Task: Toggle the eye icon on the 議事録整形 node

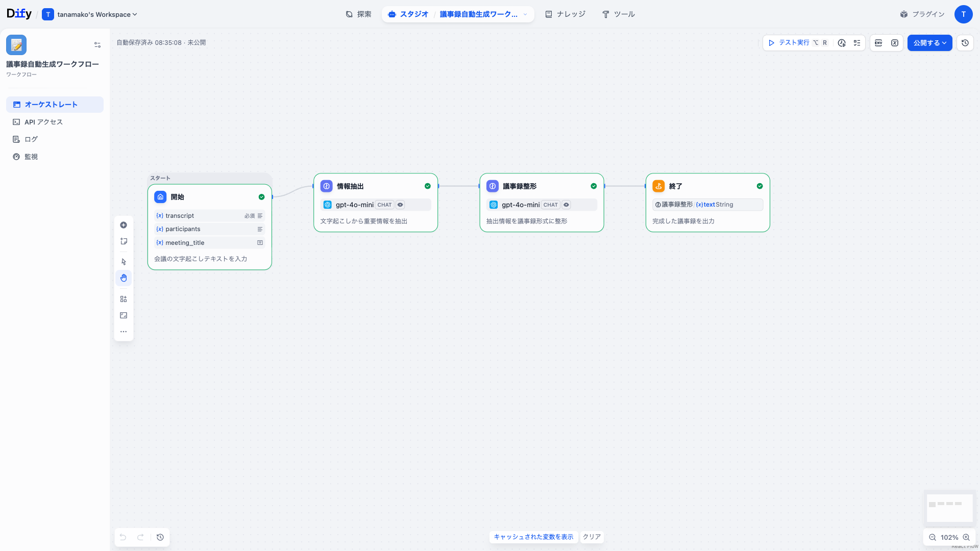Action: [x=567, y=205]
